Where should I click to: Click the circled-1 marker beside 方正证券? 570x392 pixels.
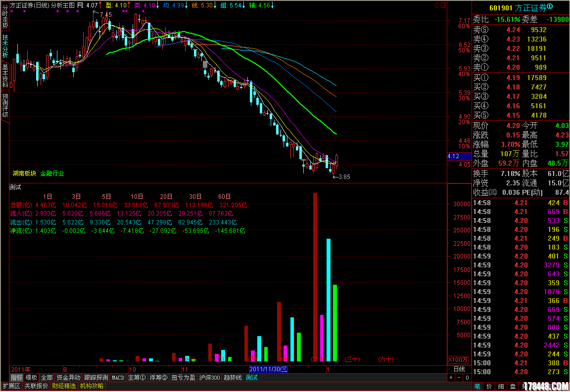coord(550,6)
